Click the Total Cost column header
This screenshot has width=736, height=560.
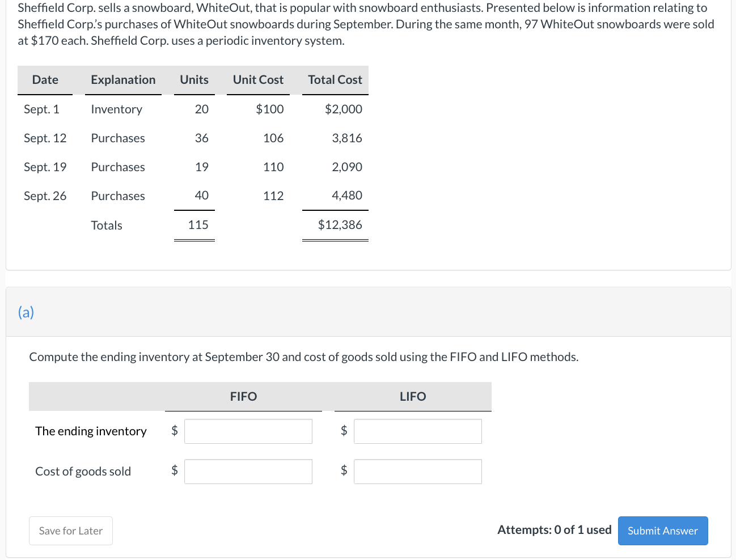coord(335,80)
